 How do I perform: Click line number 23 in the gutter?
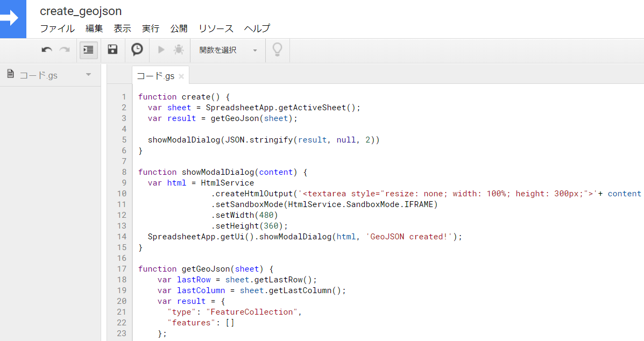(x=122, y=333)
